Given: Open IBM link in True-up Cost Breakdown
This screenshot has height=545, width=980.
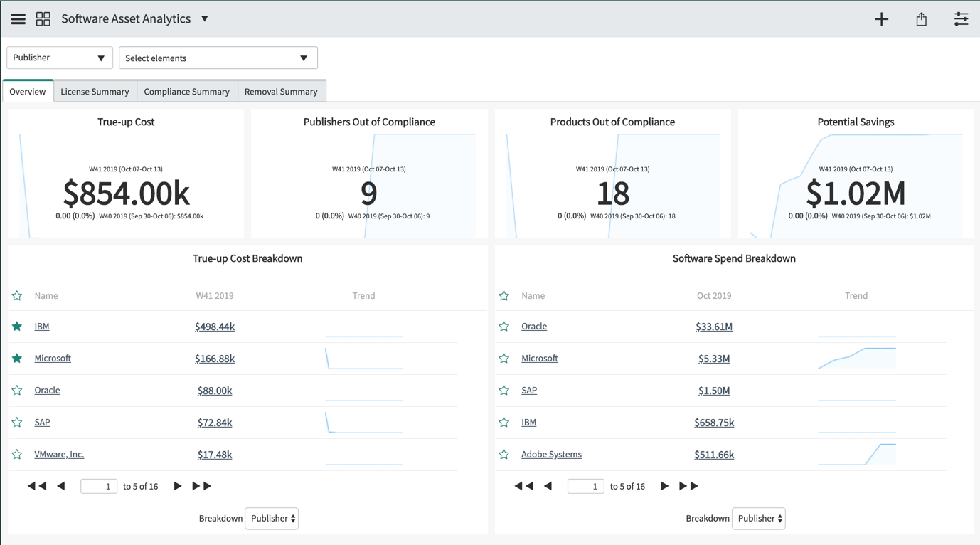Looking at the screenshot, I should [42, 327].
